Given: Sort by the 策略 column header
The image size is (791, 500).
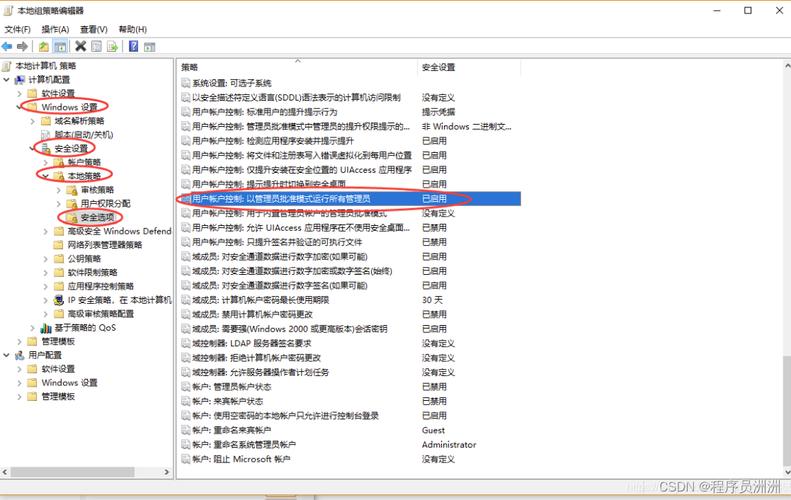Looking at the screenshot, I should coord(298,67).
